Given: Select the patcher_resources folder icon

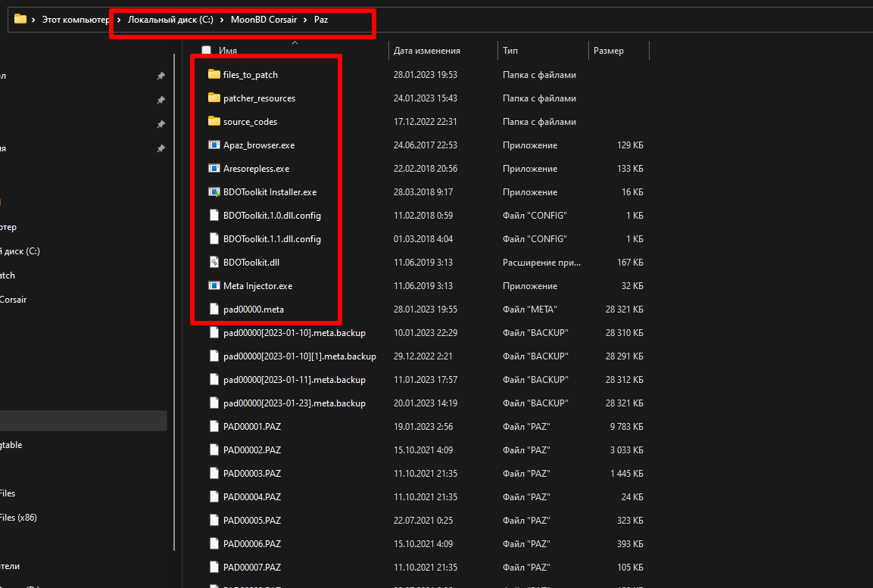Looking at the screenshot, I should 214,98.
